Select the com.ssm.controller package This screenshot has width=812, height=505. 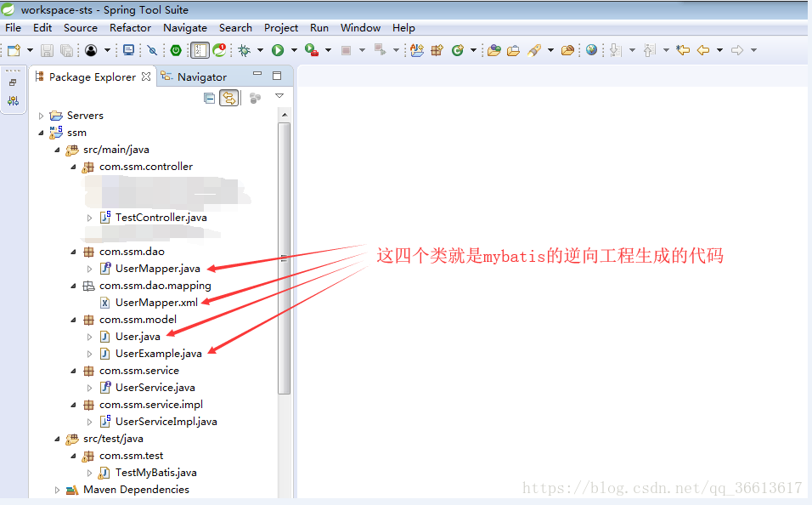[145, 167]
